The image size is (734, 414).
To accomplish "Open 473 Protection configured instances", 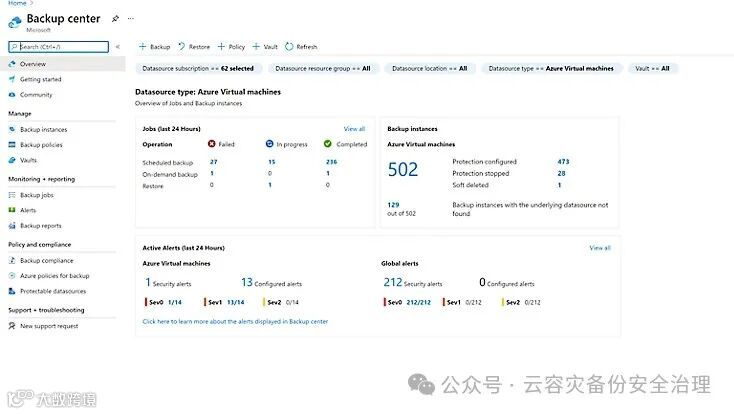I will pos(563,162).
